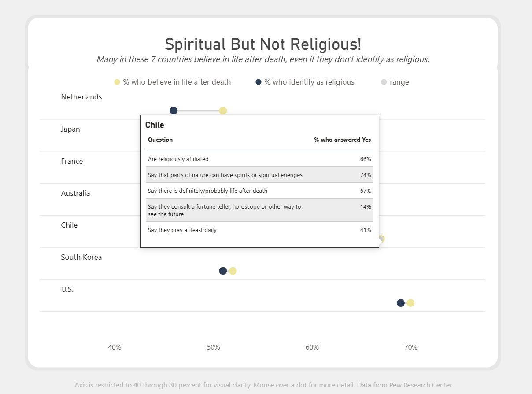The width and height of the screenshot is (532, 394).
Task: Click the U.S. dark blue dot
Action: point(401,303)
